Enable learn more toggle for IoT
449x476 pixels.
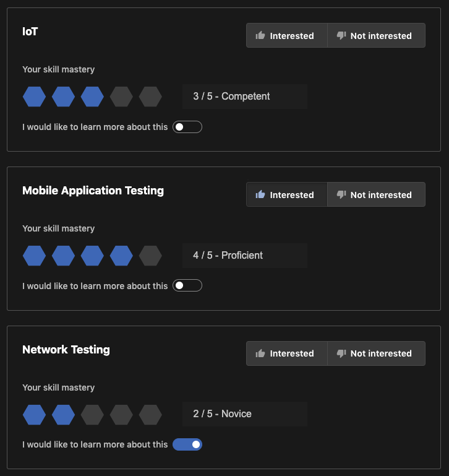187,127
